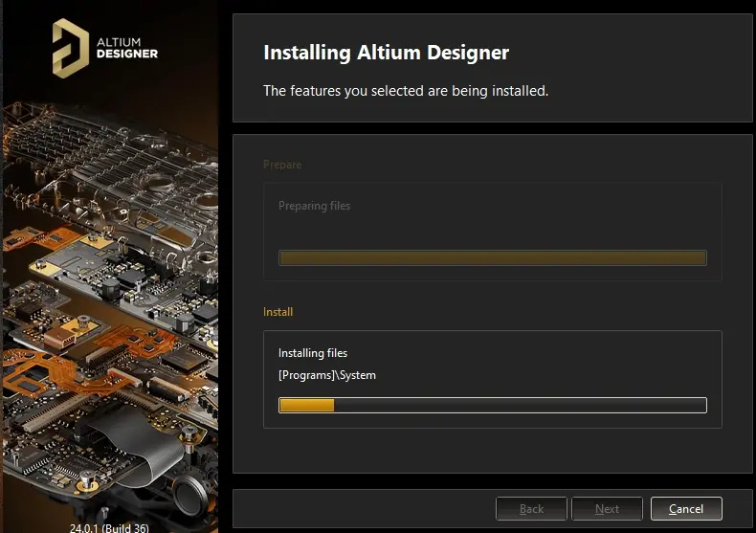This screenshot has height=533, width=756.
Task: Click the '[Programs]\System' path text
Action: tap(327, 375)
